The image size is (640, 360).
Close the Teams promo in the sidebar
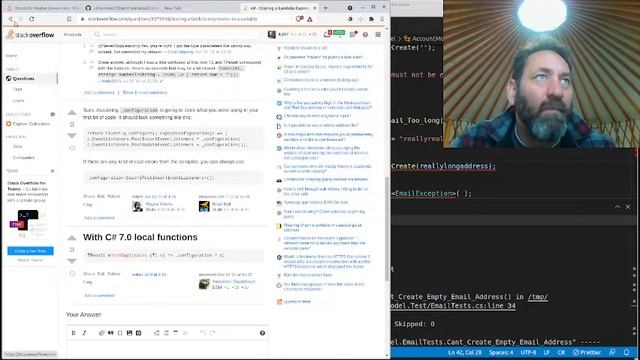pos(52,171)
